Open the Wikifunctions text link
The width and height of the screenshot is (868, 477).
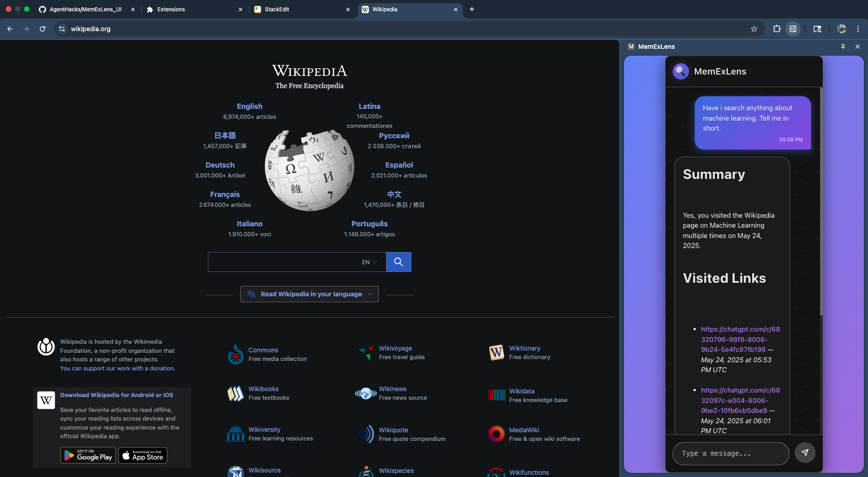[529, 472]
